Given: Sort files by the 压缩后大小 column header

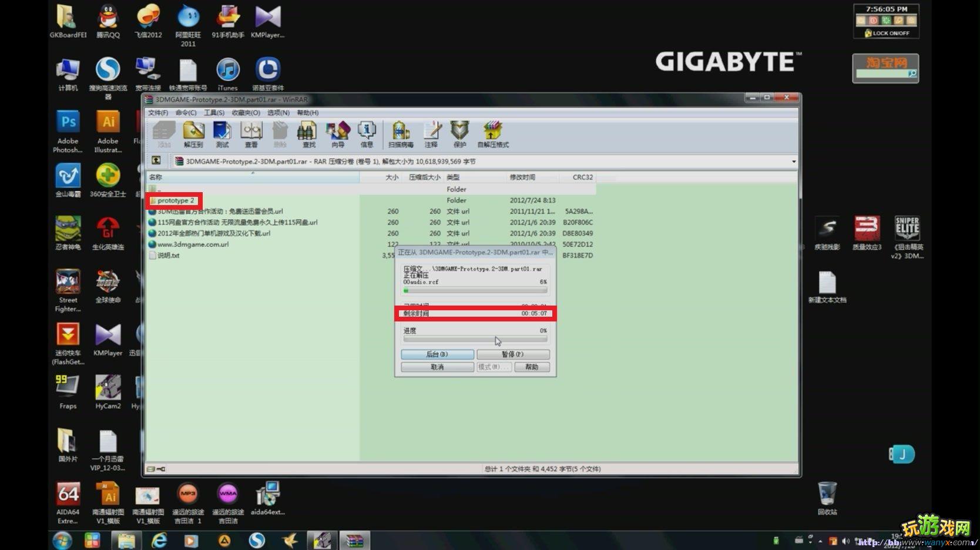Looking at the screenshot, I should tap(423, 177).
